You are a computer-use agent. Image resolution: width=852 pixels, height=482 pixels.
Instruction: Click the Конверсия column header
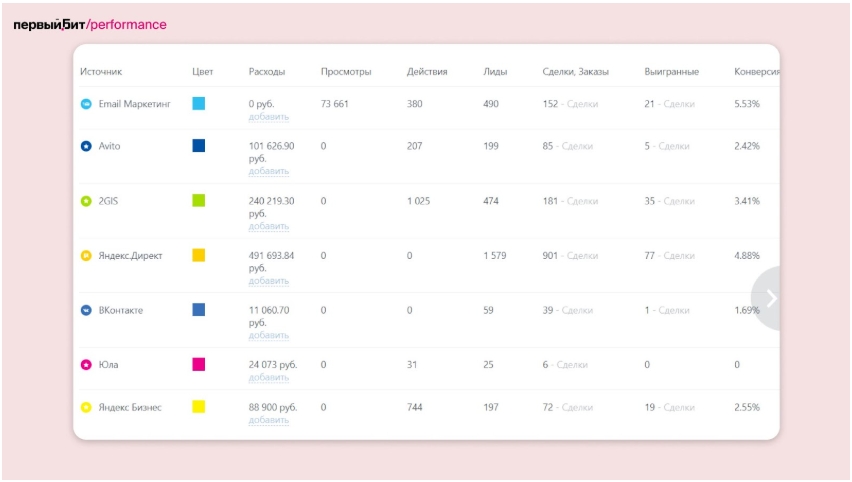tap(756, 72)
